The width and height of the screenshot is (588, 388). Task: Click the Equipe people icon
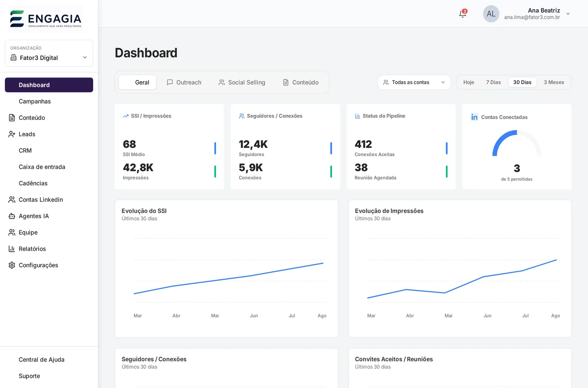click(x=12, y=232)
